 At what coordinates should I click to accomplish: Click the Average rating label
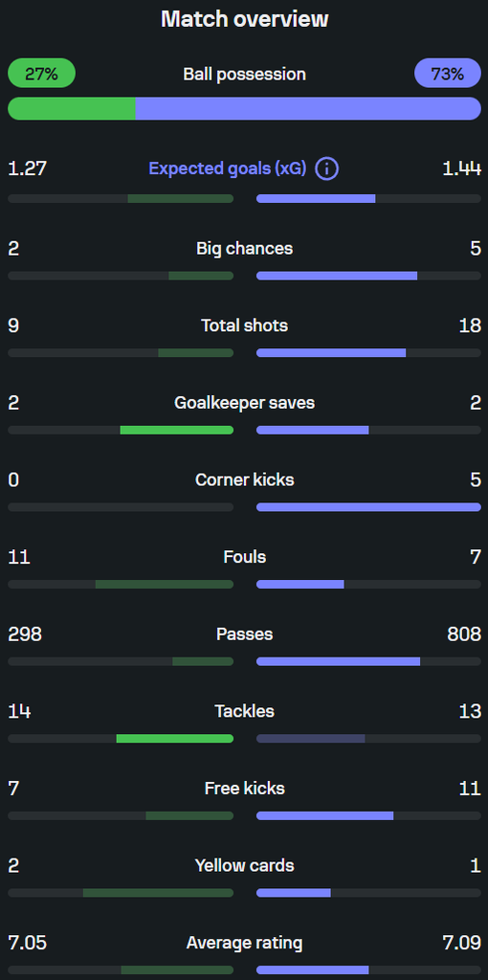(x=244, y=943)
